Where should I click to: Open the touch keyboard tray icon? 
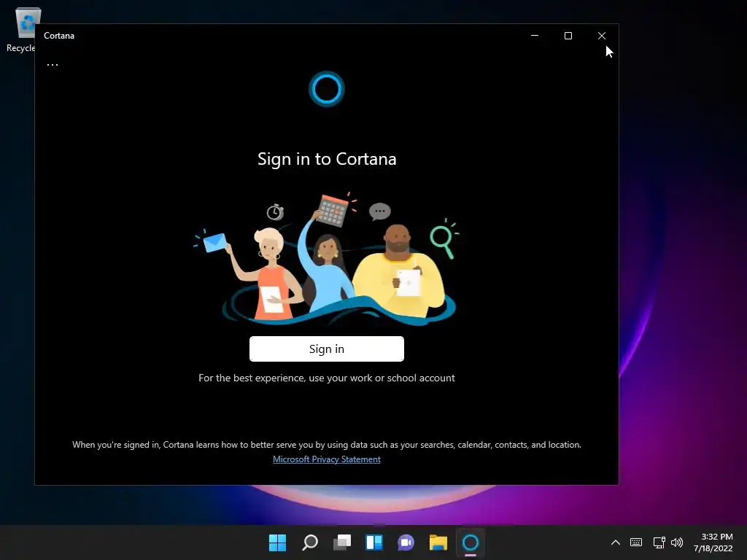[636, 542]
